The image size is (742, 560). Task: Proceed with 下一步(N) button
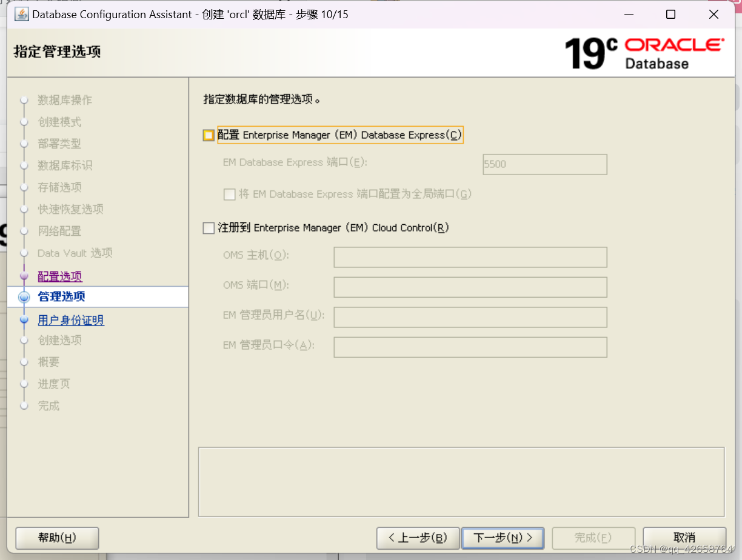503,538
